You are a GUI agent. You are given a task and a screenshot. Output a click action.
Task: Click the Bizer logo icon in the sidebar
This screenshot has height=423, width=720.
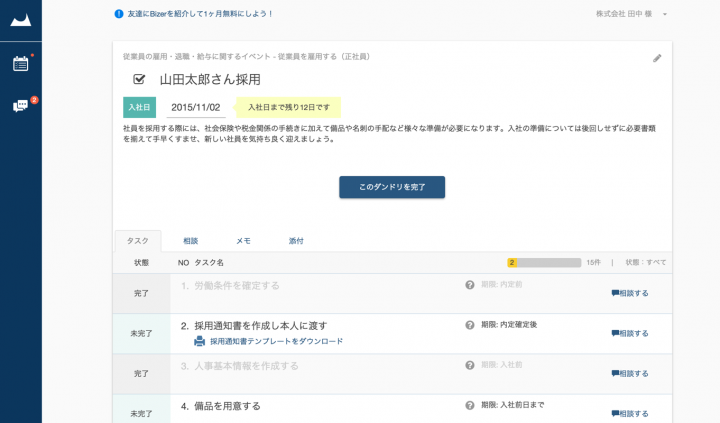21,20
